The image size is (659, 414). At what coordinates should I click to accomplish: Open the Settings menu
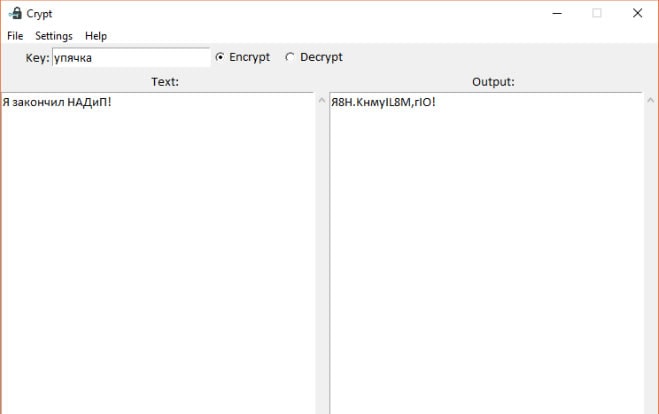[x=54, y=36]
